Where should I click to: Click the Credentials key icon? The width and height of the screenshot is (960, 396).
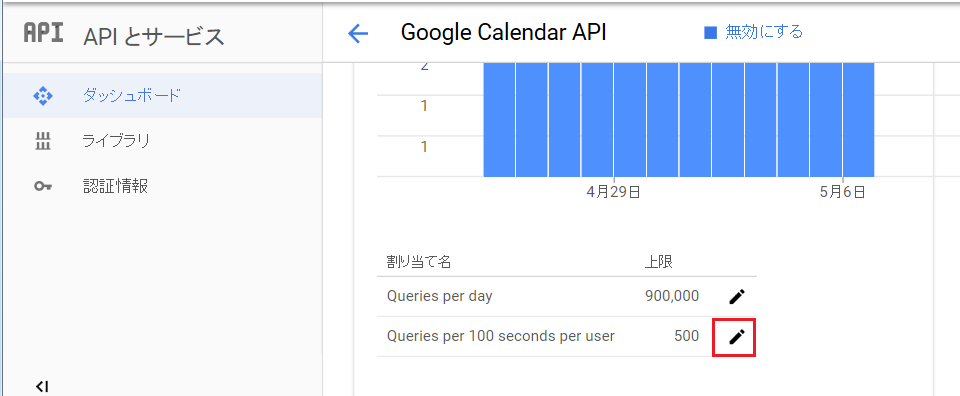(x=43, y=187)
